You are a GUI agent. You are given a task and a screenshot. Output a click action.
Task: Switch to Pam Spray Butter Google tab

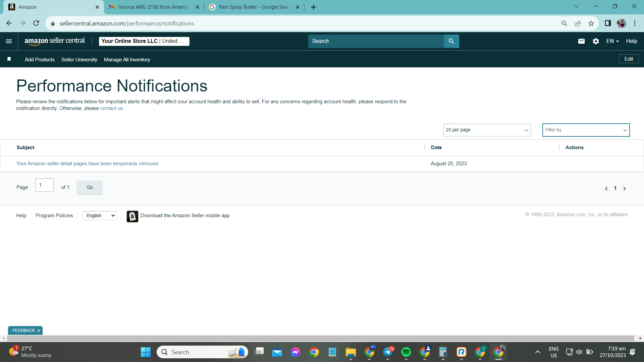pyautogui.click(x=254, y=7)
